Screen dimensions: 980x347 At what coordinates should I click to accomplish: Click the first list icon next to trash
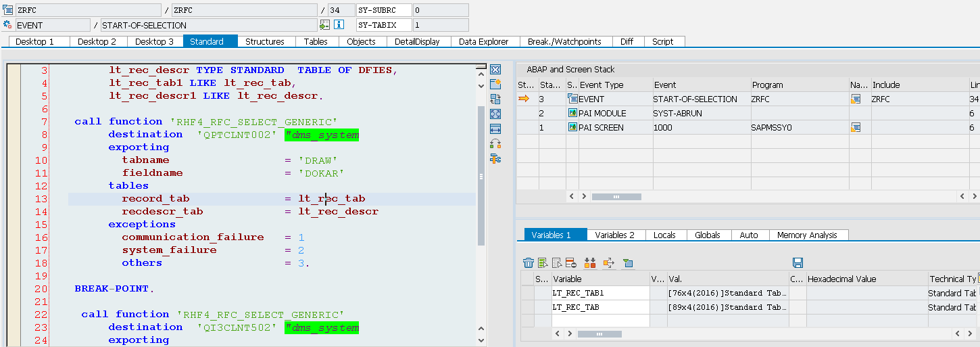point(543,262)
